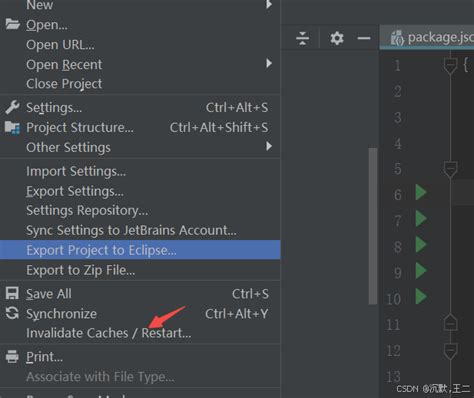Open the gear settings icon in panel toolbar
Image resolution: width=474 pixels, height=398 pixels.
[337, 38]
